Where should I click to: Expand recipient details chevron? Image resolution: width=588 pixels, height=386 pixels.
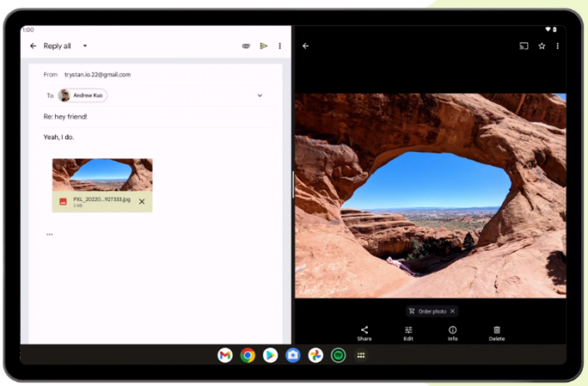point(259,95)
